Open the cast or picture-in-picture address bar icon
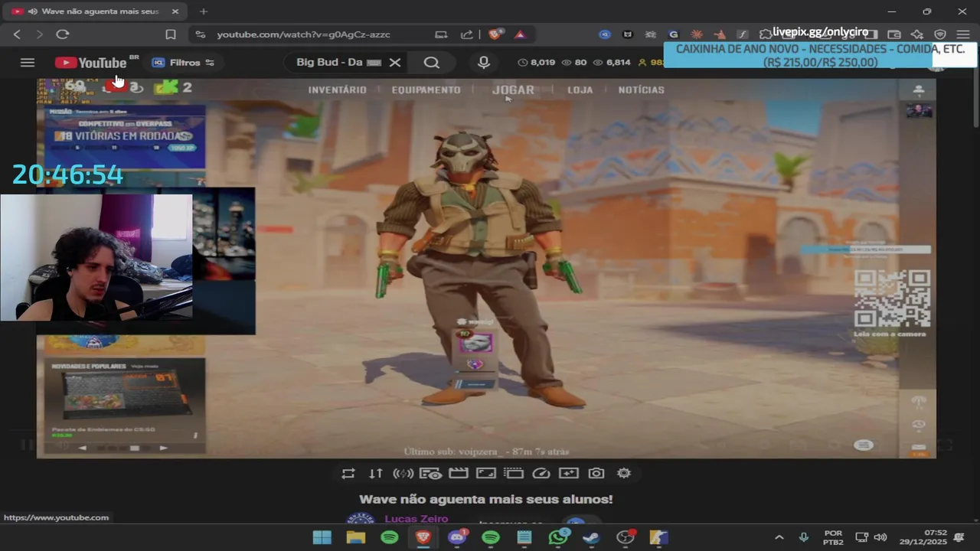Screen dimensions: 980x551 point(441,34)
